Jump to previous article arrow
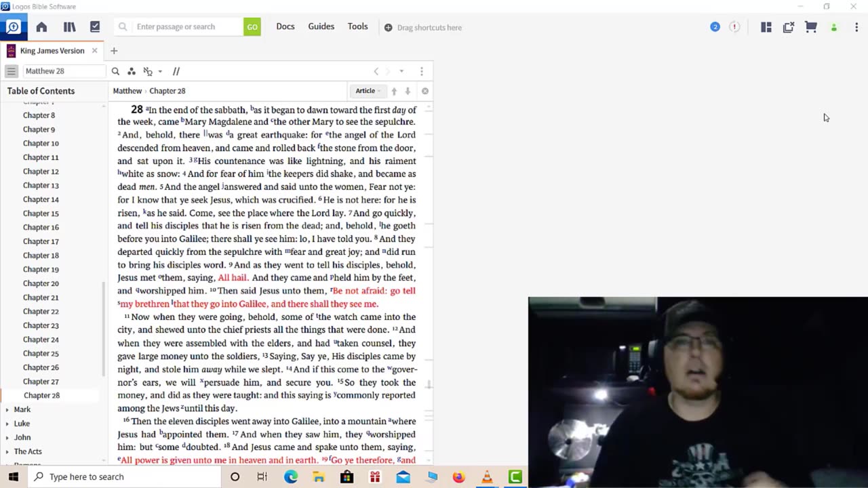868x488 pixels. click(394, 91)
